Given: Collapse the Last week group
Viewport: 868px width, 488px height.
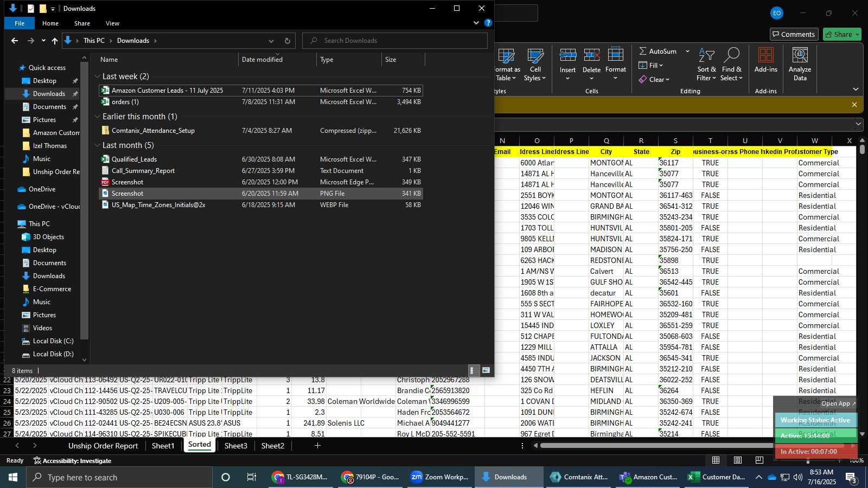Looking at the screenshot, I should tap(98, 76).
